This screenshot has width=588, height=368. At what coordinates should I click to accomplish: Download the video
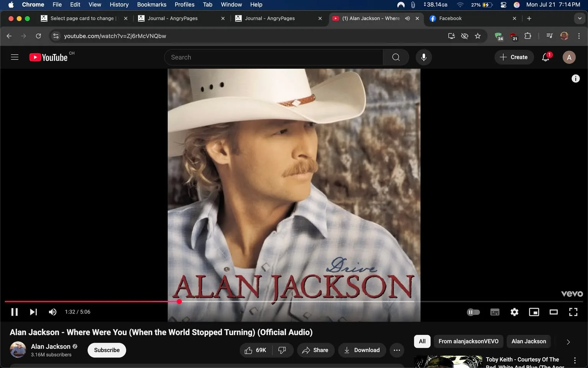(x=362, y=350)
